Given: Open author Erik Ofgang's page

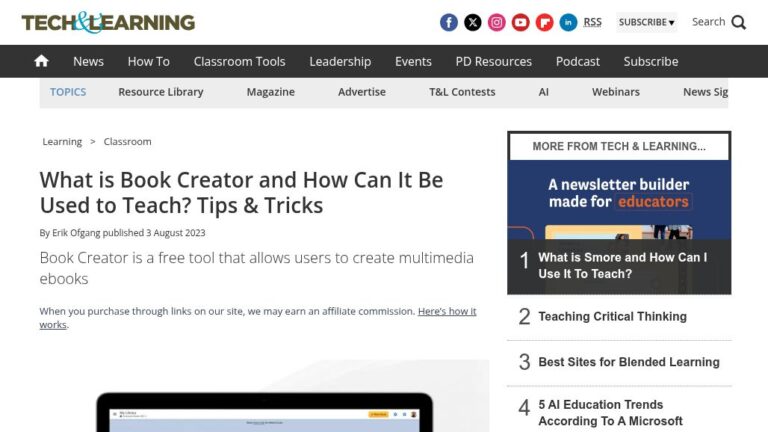Looking at the screenshot, I should tap(76, 233).
